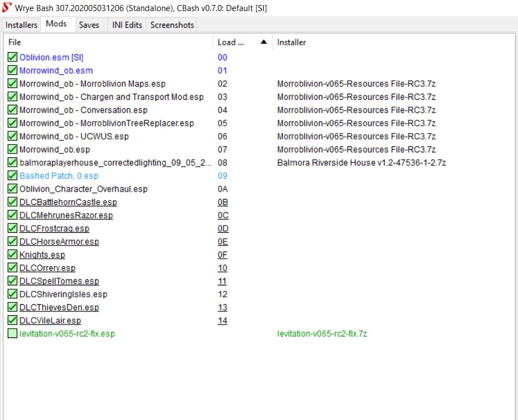Select DLCBattlehornCastle.esp file name
This screenshot has height=420, width=518.
[x=68, y=202]
